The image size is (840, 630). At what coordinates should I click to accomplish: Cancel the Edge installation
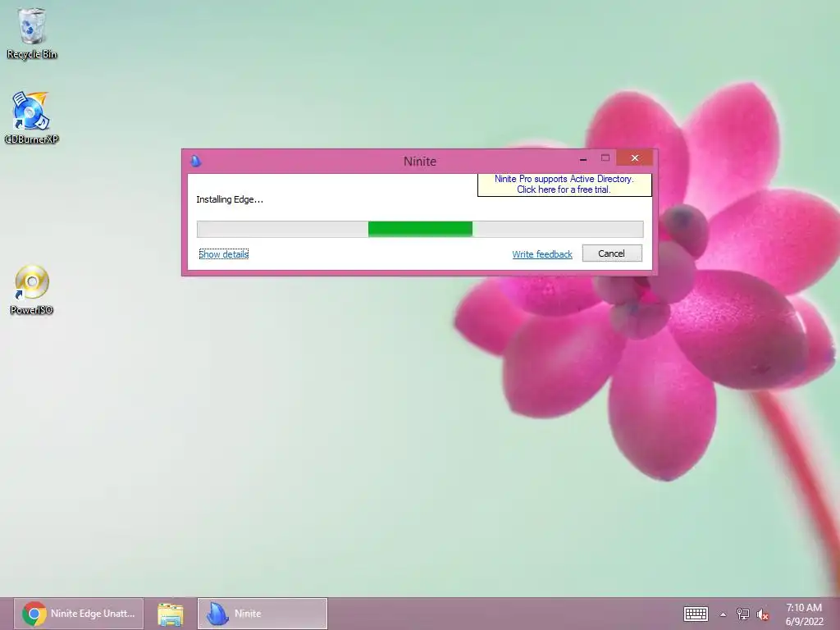pos(612,253)
